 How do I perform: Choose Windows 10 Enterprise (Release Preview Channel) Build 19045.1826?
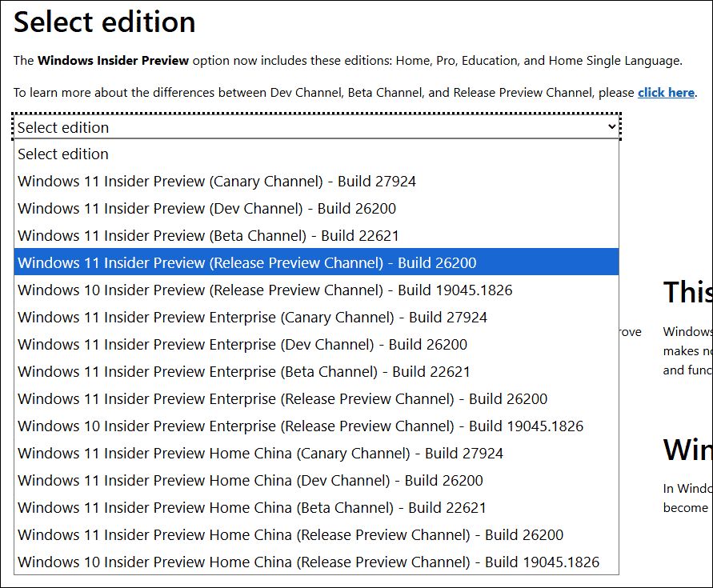[316, 426]
